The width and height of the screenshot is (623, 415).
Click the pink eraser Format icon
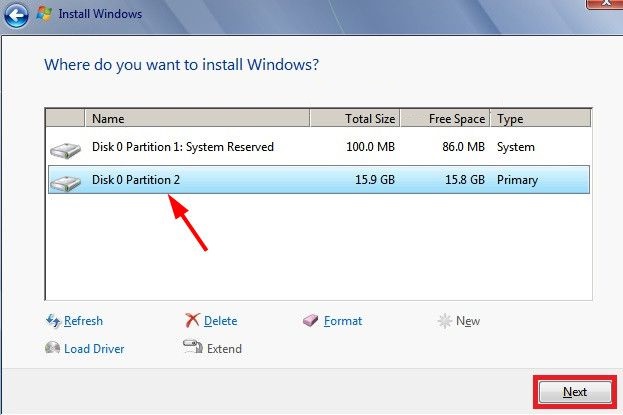click(x=310, y=320)
